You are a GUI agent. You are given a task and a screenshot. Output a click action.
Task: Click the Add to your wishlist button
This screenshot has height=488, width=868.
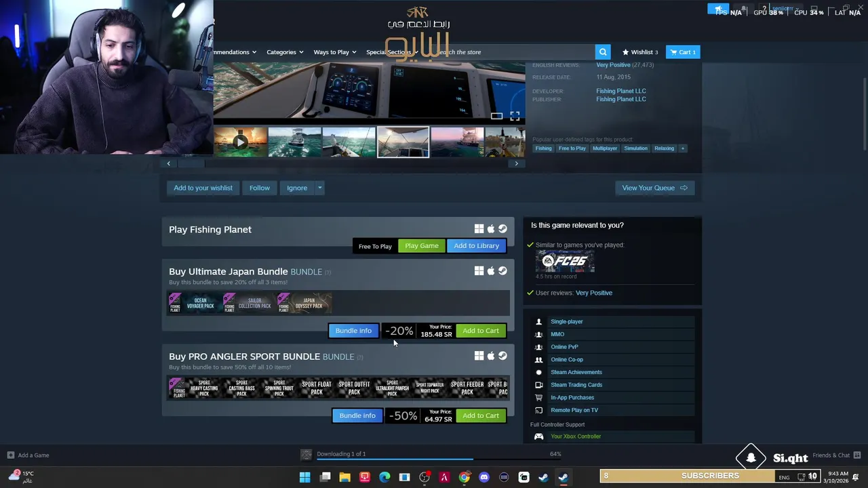coord(203,188)
